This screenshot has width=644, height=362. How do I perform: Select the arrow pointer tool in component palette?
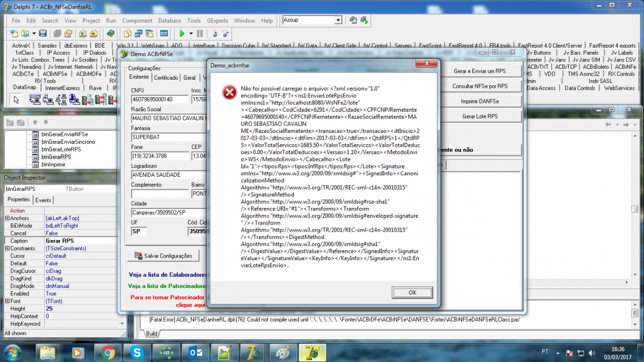click(17, 99)
